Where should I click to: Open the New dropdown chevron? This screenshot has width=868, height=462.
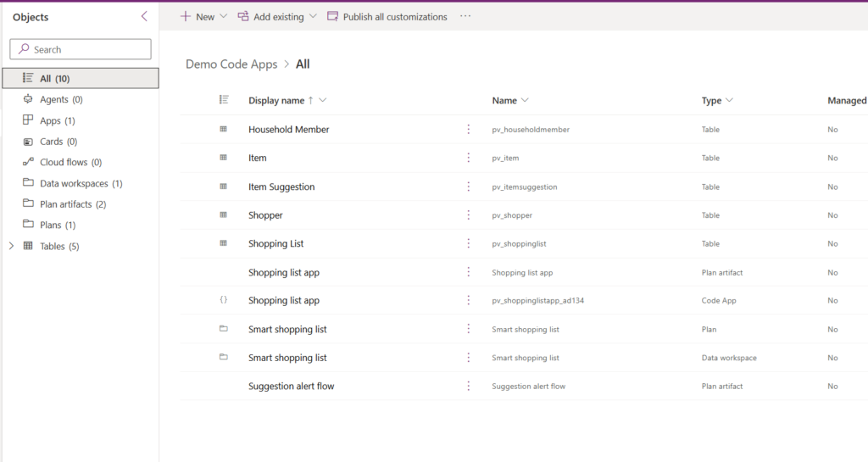click(224, 17)
